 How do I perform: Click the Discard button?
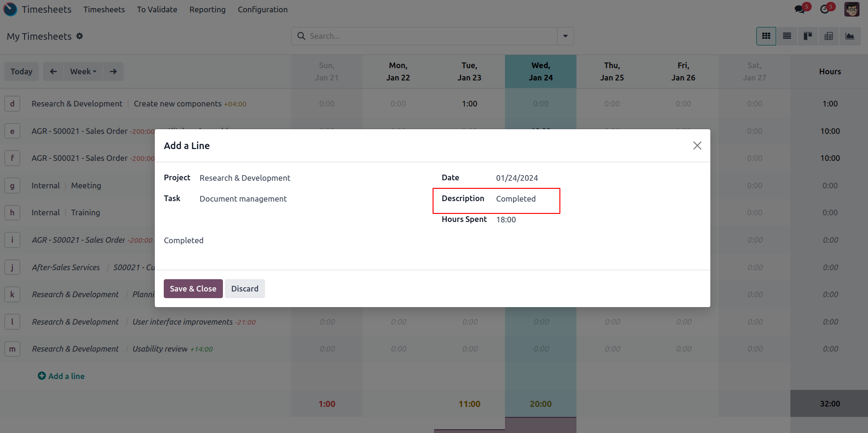point(245,289)
